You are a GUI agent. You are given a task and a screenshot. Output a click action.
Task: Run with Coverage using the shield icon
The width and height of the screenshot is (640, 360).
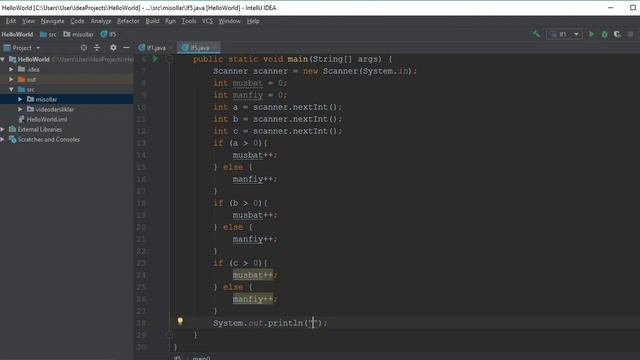click(x=617, y=35)
